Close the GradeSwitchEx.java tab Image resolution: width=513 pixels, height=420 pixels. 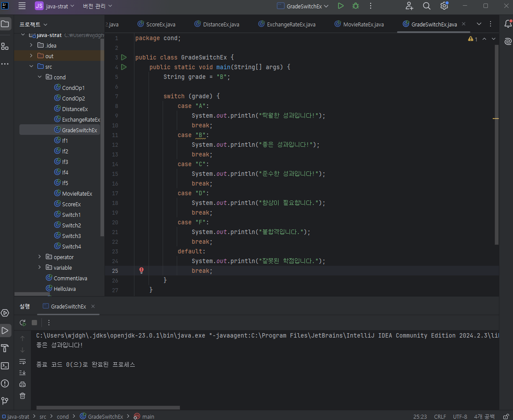pyautogui.click(x=464, y=24)
